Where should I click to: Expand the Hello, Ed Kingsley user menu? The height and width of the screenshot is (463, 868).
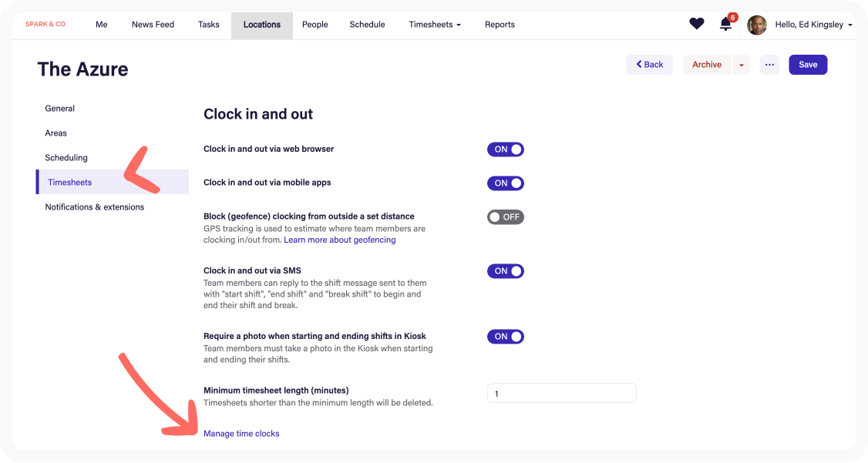tap(813, 25)
